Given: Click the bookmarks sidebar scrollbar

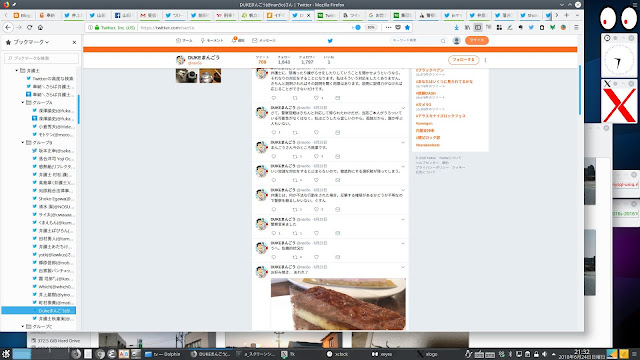Looking at the screenshot, I should (x=78, y=109).
